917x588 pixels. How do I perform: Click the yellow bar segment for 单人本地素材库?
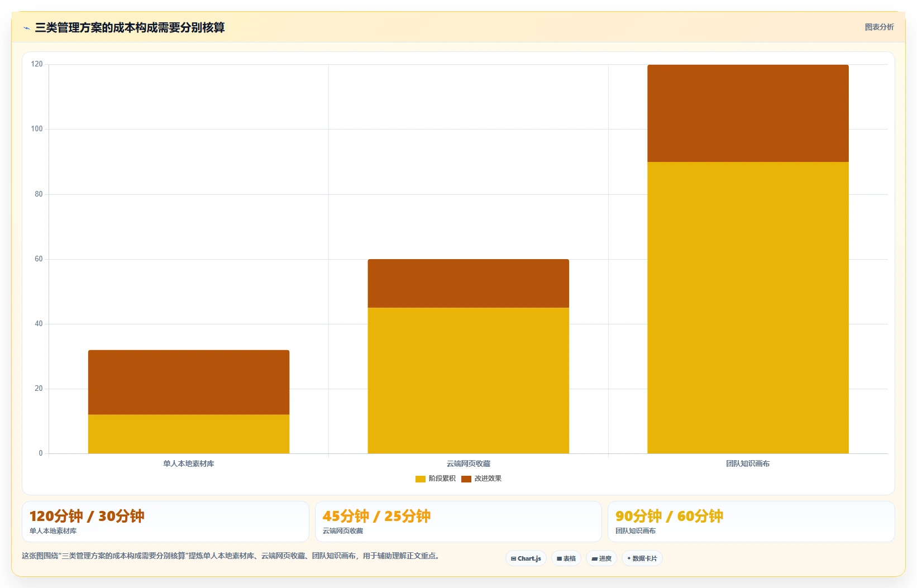click(x=189, y=434)
